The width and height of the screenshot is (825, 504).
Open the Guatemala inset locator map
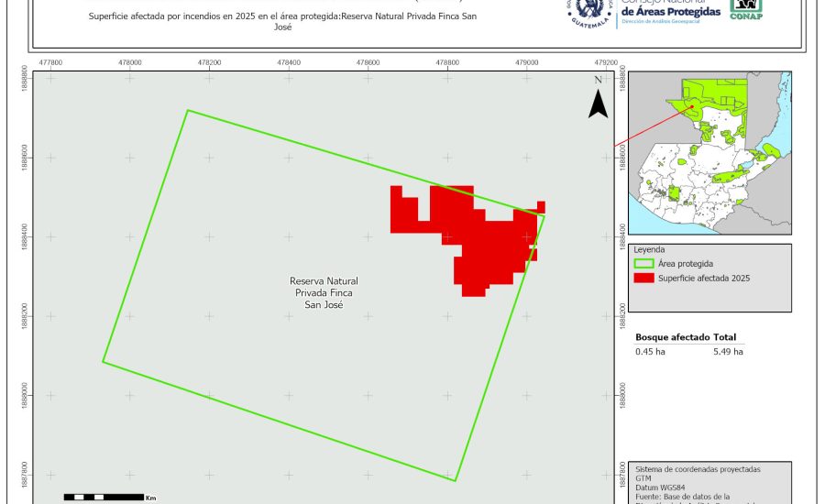point(709,156)
